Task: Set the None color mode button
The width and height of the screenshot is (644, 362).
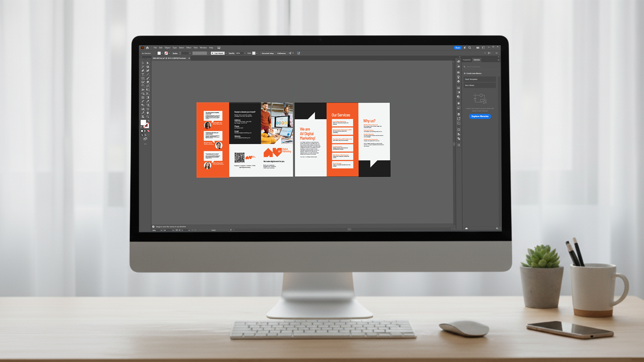Action: point(149,131)
